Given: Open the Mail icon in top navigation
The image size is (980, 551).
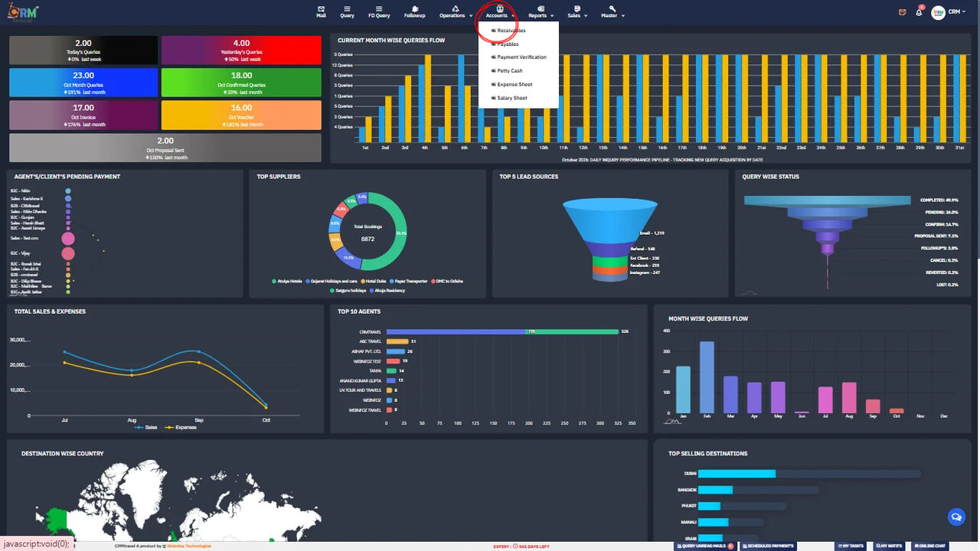Looking at the screenshot, I should tap(322, 8).
